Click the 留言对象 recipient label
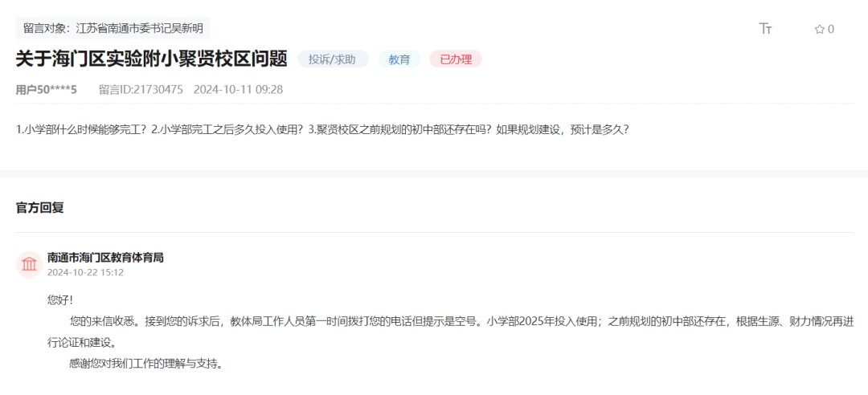 [x=113, y=27]
